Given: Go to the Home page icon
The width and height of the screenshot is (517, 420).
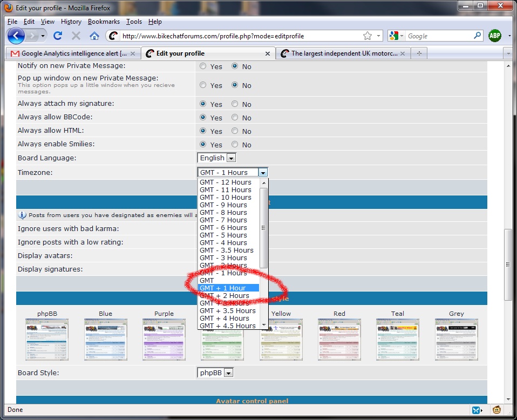Looking at the screenshot, I should [94, 36].
